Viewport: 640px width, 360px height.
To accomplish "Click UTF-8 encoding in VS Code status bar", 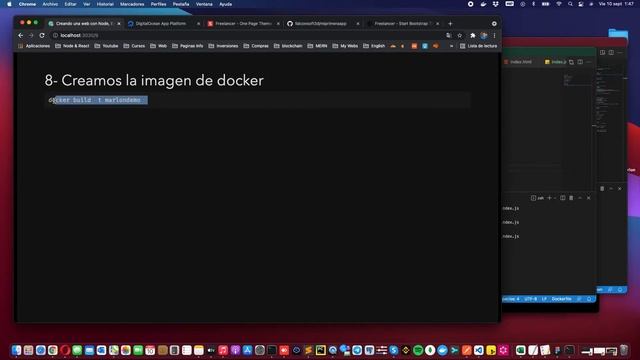I will (530, 299).
